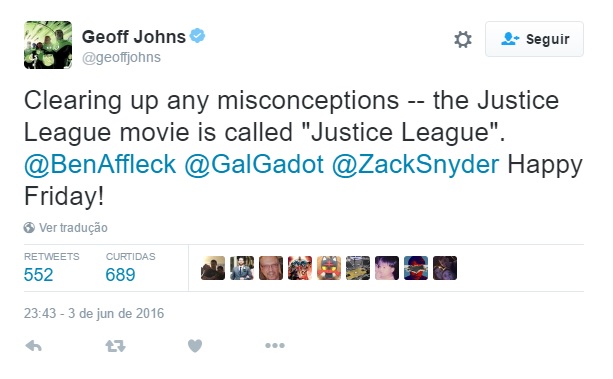Screen dimensions: 613x379
Task: Open the @ZackSnyder mention
Action: click(x=416, y=164)
